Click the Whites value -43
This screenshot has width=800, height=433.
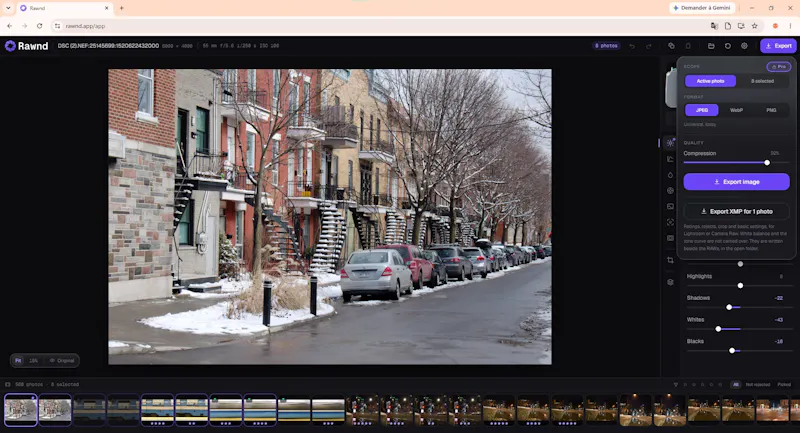tap(779, 320)
